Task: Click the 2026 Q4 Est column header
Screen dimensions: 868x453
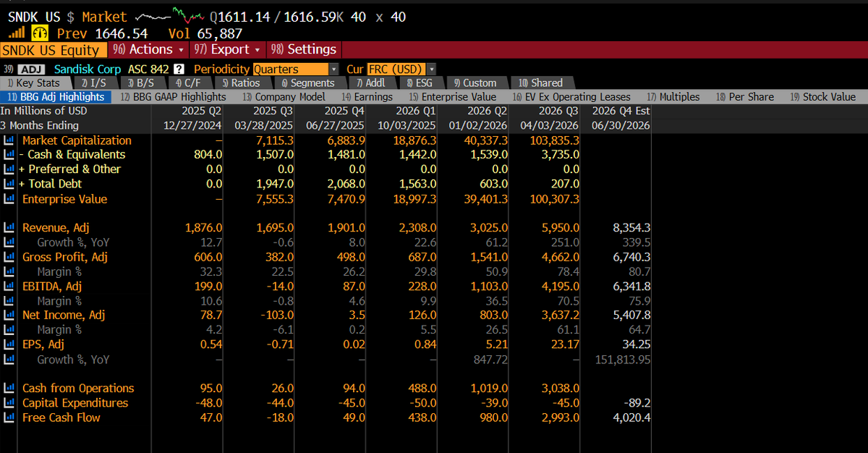Action: [x=621, y=111]
